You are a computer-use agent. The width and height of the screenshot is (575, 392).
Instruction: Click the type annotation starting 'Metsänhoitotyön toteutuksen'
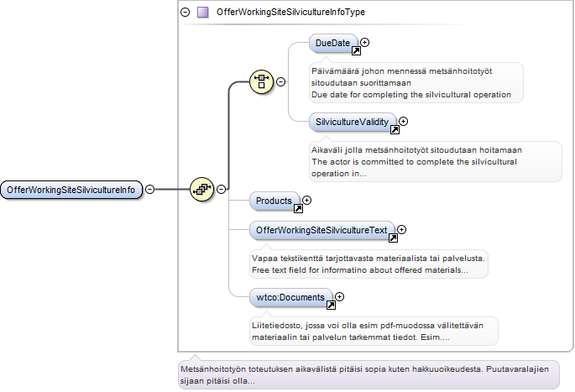tap(369, 374)
